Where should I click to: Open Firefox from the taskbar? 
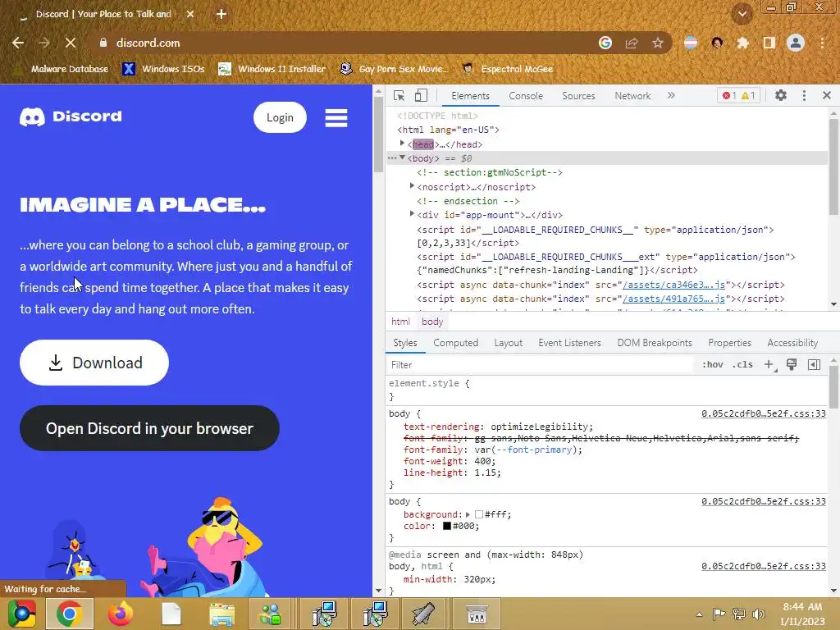120,614
